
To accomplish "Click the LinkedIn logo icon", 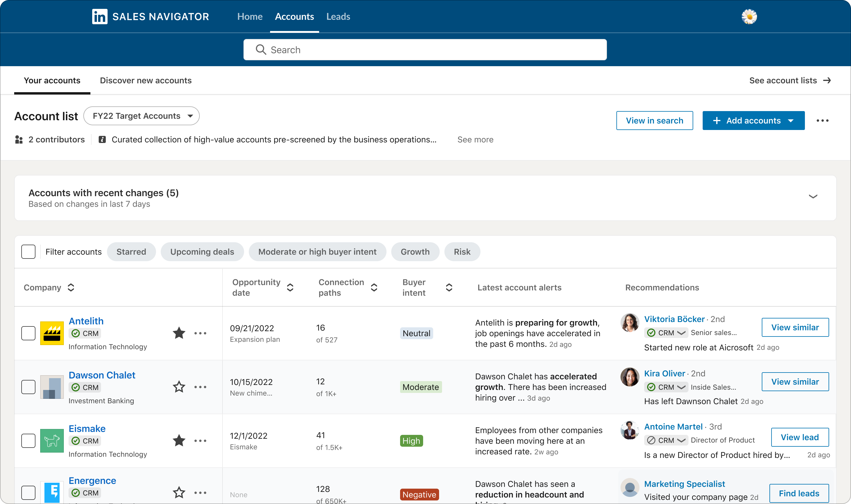I will coord(100,17).
